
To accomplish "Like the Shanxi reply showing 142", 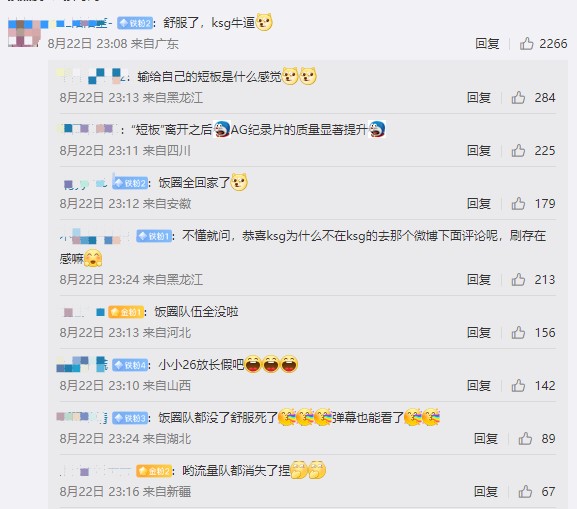I will tap(518, 386).
